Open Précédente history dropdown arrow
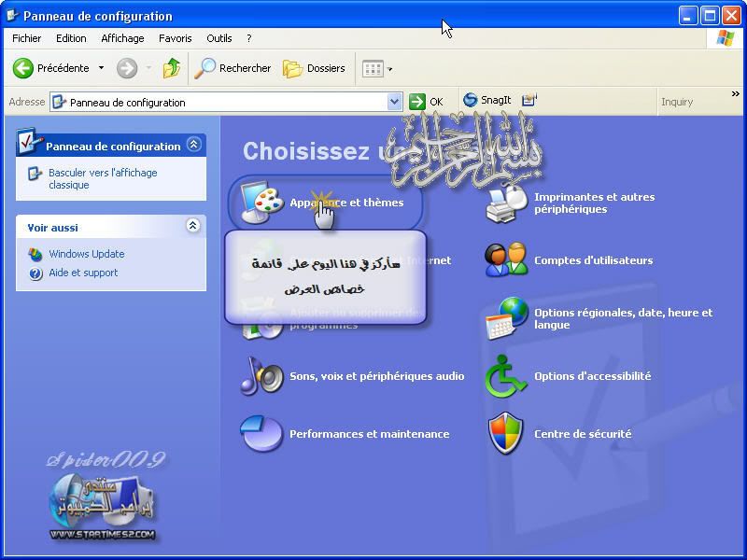Screen dimensions: 747x560 [101, 68]
